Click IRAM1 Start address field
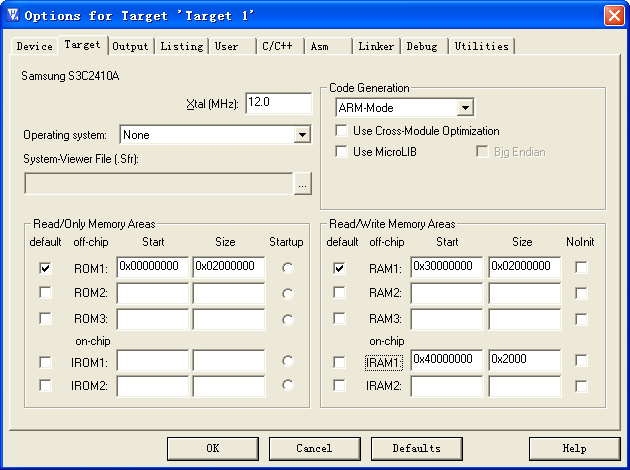Screen dimensions: 630x470 447,360
